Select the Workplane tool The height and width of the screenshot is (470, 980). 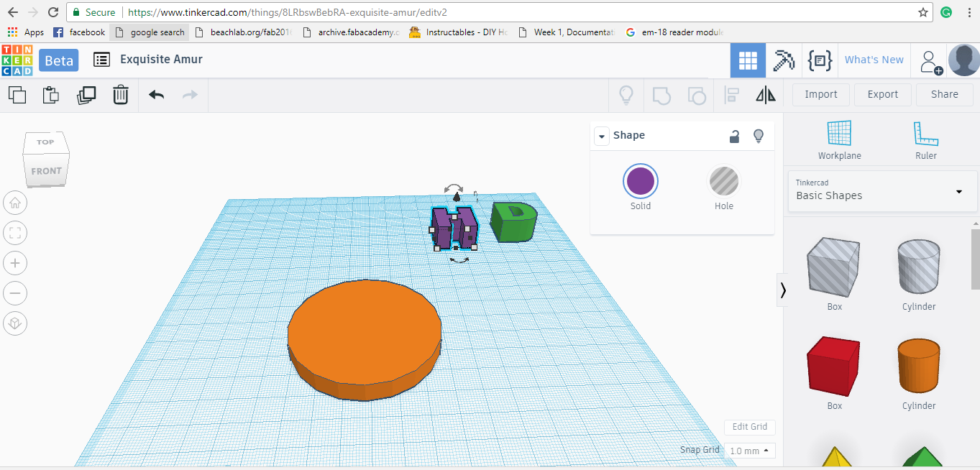click(839, 140)
